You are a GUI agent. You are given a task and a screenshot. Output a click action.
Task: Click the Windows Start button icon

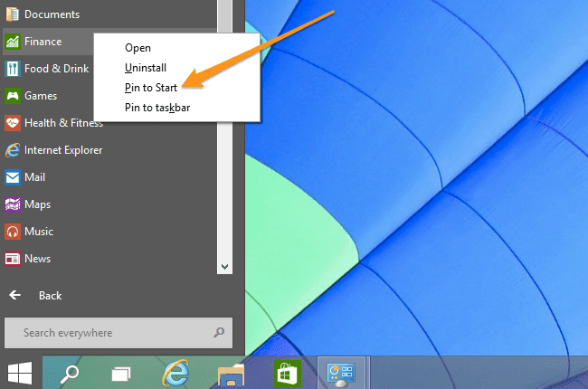[20, 373]
